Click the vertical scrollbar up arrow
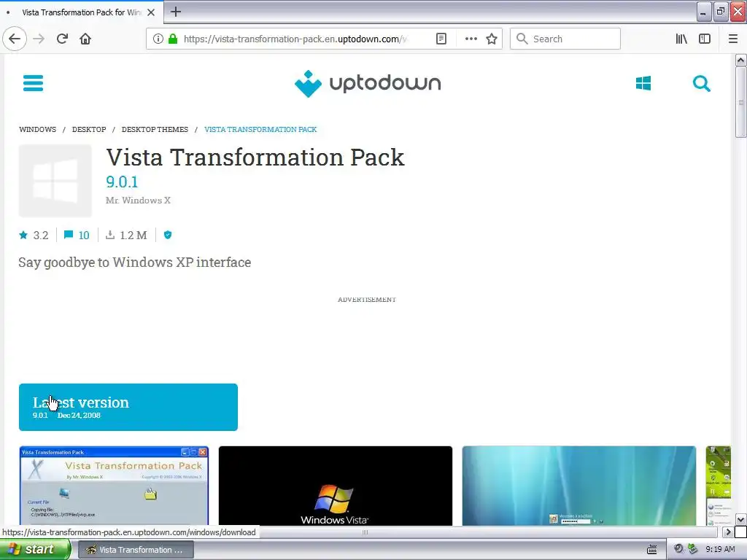 [740, 60]
